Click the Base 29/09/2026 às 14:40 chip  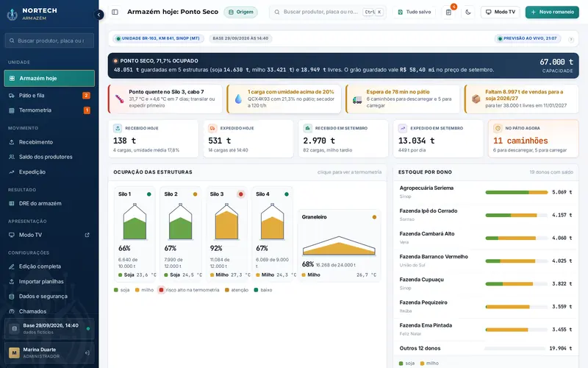tap(240, 38)
